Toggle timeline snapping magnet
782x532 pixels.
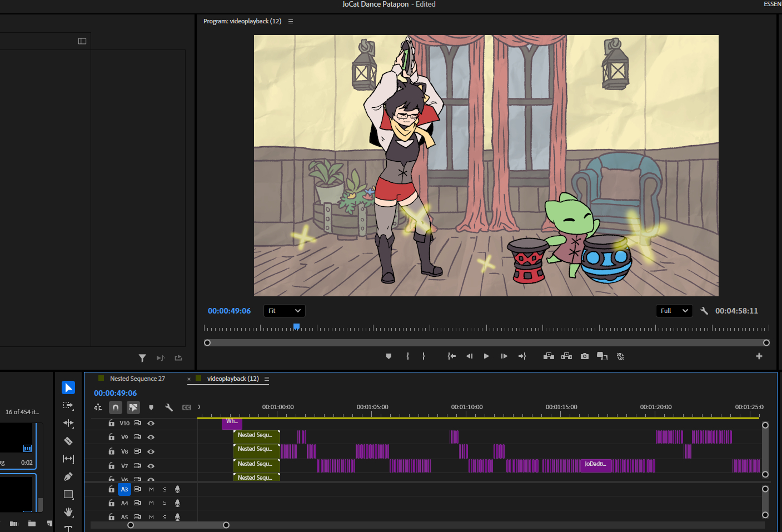coord(116,407)
